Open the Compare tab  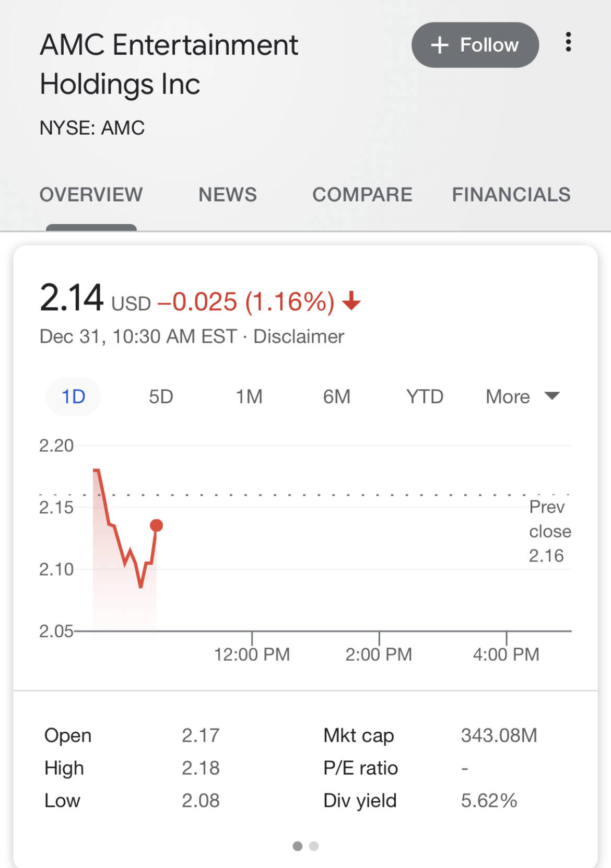click(362, 195)
